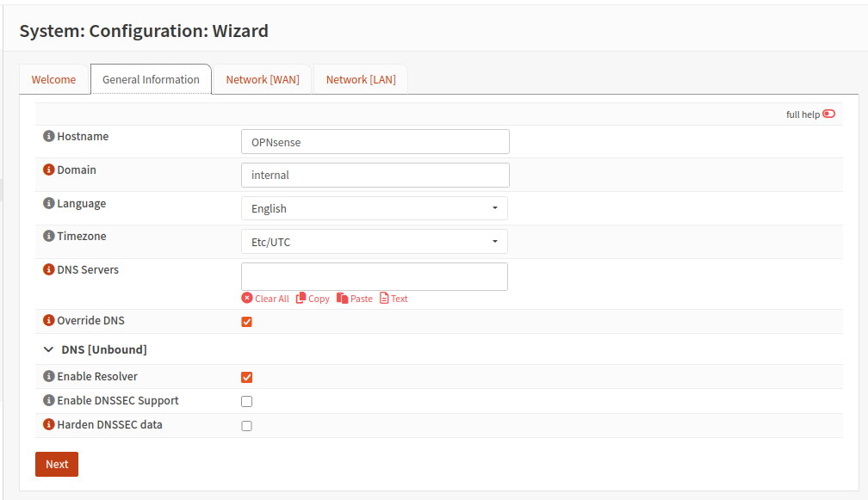Click the Paste icon under DNS Servers
868x500 pixels.
tap(343, 299)
